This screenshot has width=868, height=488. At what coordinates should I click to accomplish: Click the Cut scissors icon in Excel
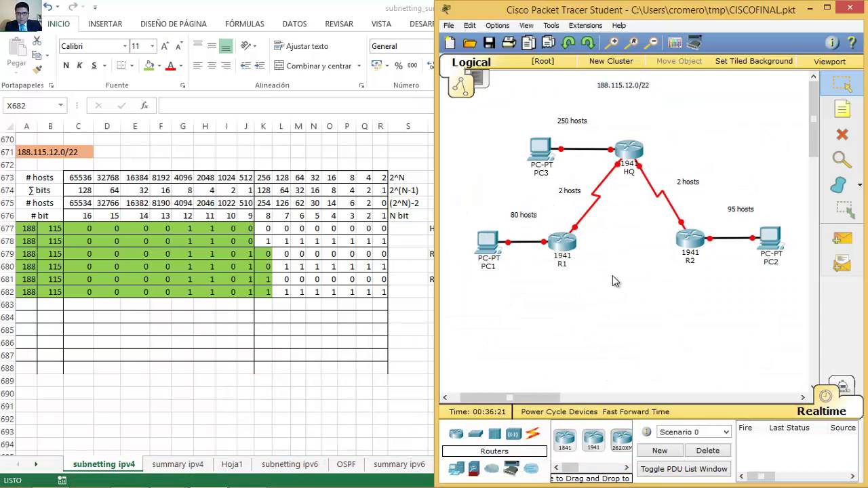[x=37, y=42]
